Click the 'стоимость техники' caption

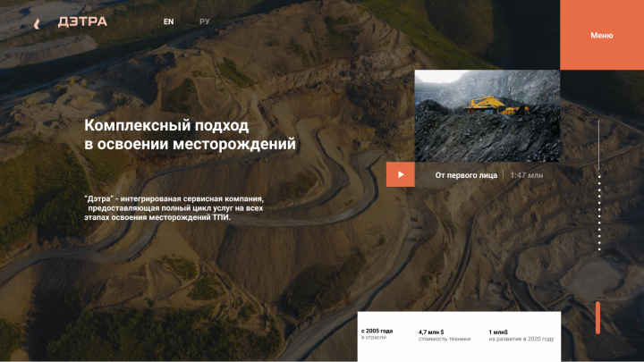click(445, 339)
